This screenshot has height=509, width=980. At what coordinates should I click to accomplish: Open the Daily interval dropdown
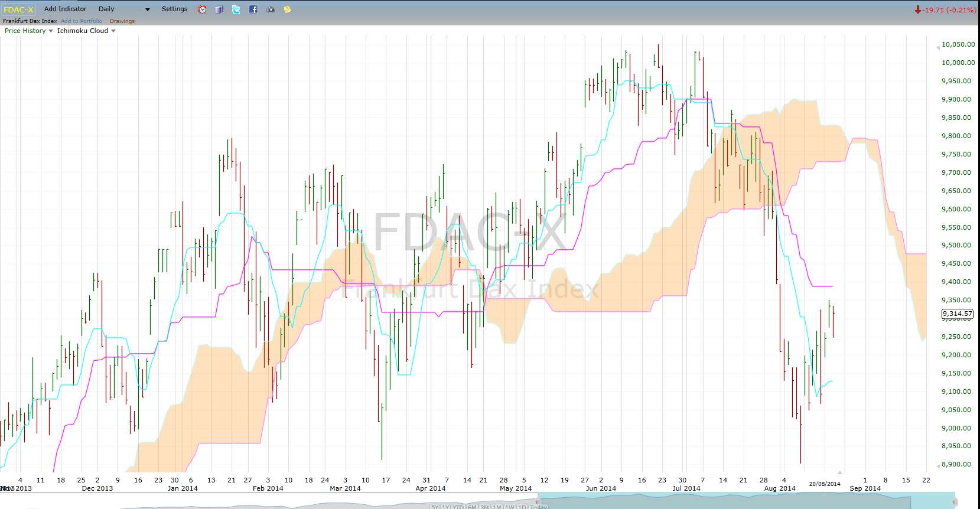124,9
